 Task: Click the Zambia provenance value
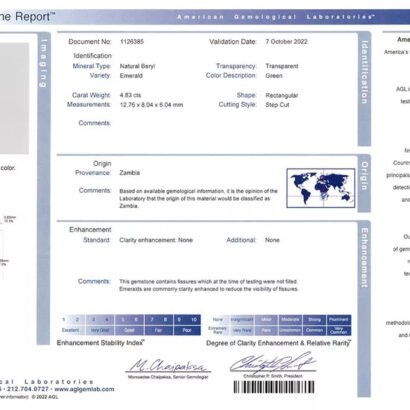pos(130,173)
